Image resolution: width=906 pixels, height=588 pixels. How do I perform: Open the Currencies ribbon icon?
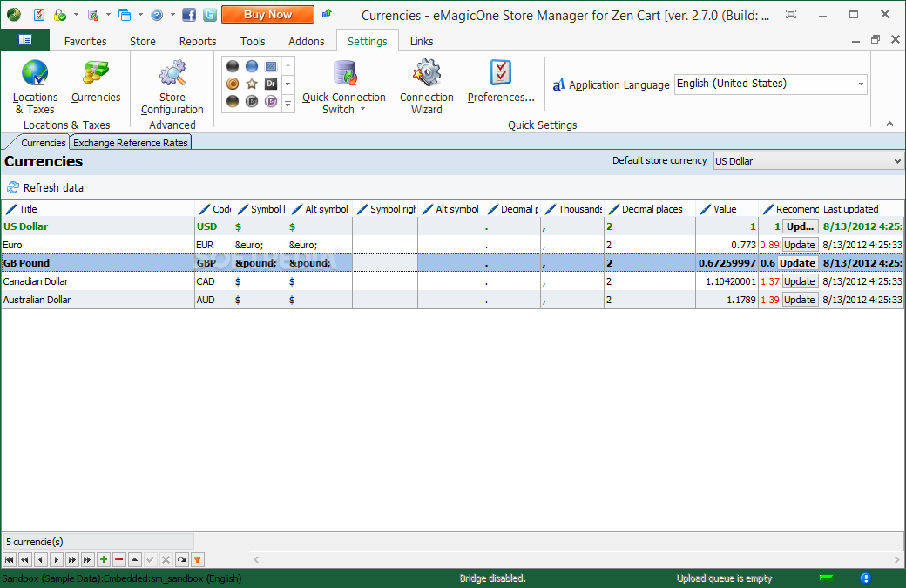96,81
